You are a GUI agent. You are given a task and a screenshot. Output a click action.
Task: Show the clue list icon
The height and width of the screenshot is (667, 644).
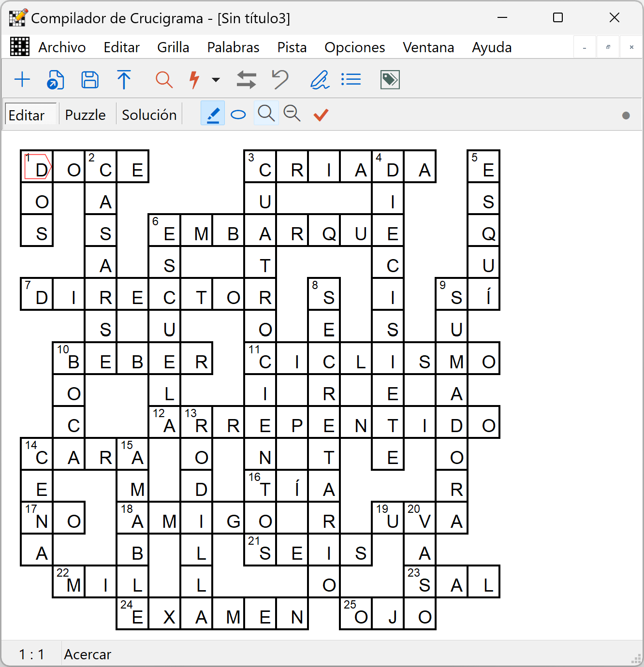pyautogui.click(x=351, y=80)
